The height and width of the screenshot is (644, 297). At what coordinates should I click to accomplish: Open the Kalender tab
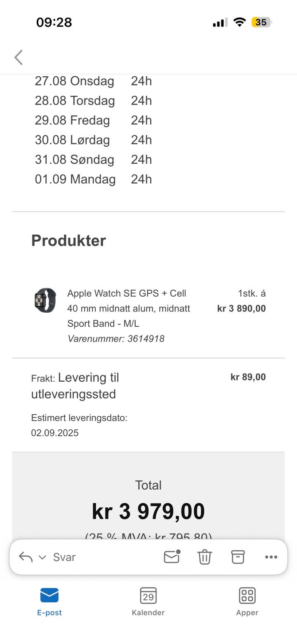point(148,601)
